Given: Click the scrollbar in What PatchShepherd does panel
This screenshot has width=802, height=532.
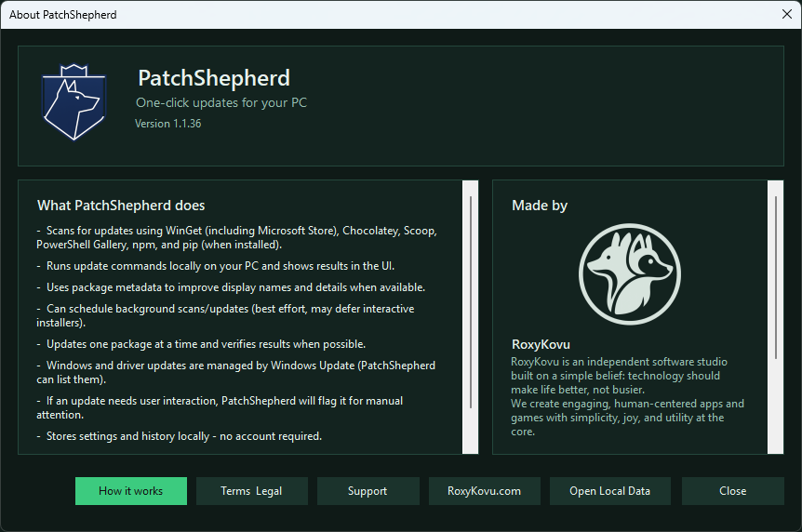Looking at the screenshot, I should [x=471, y=302].
